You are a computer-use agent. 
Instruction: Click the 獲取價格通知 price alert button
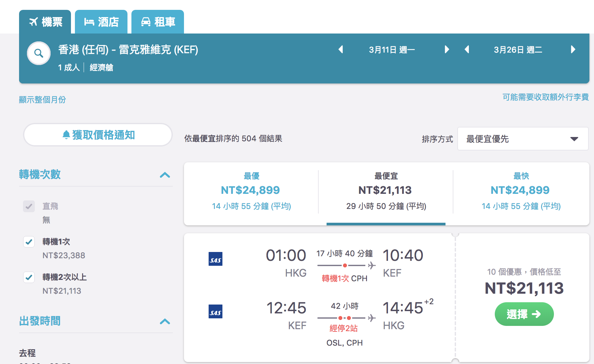pos(98,135)
